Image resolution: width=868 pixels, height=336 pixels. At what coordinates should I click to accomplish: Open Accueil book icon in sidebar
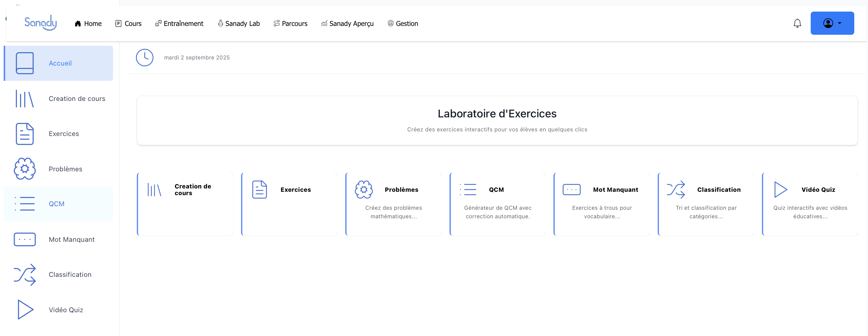click(x=25, y=63)
